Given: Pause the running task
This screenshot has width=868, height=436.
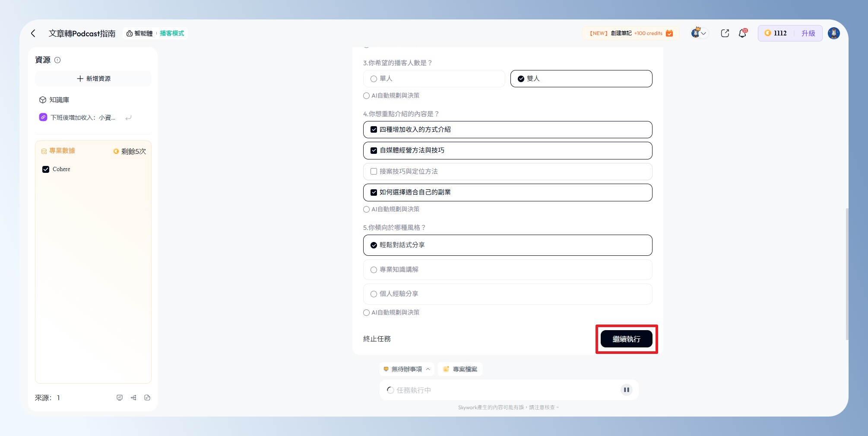Looking at the screenshot, I should [x=626, y=390].
